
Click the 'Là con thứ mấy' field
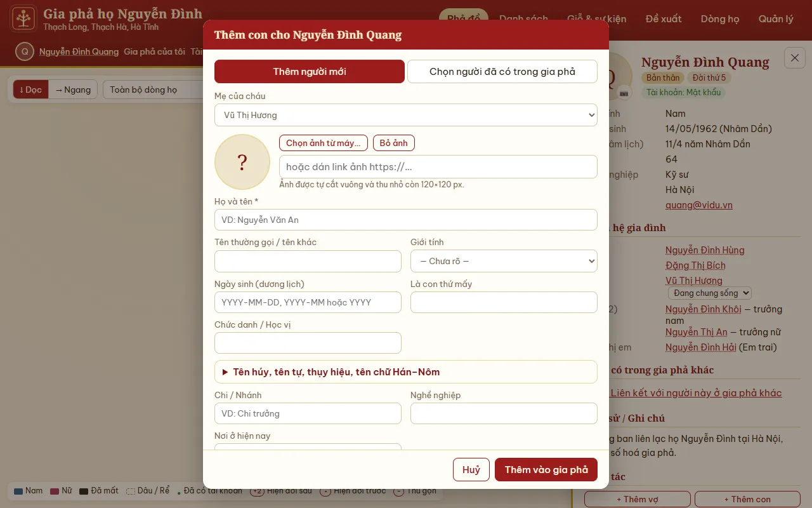click(x=504, y=302)
